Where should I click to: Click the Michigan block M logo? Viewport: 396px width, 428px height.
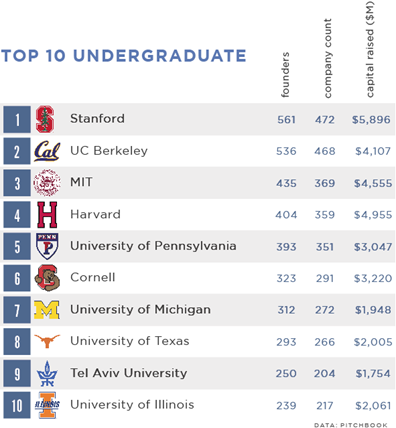coord(47,310)
